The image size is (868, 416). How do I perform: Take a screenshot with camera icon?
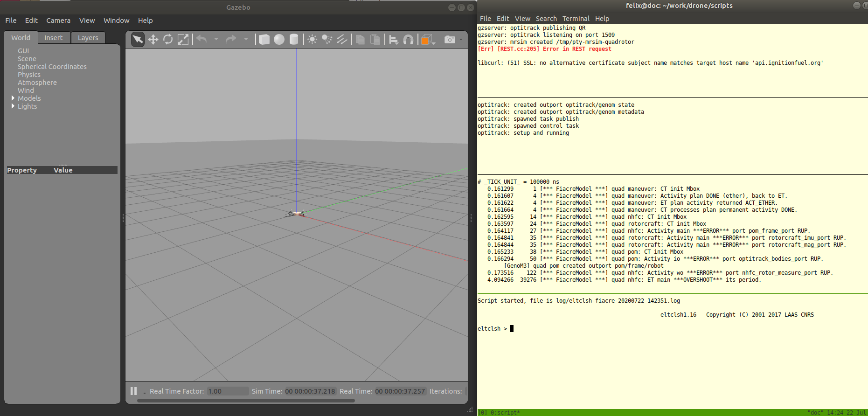tap(450, 40)
